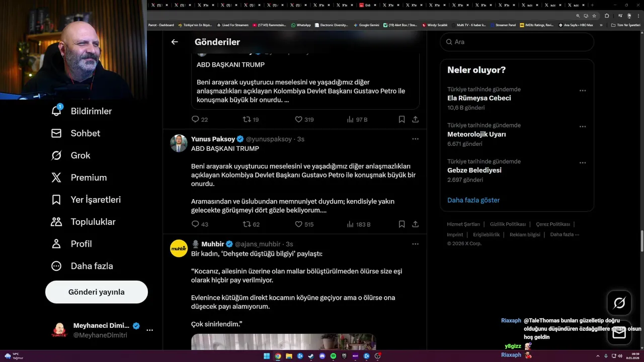644x362 pixels.
Task: Repost the post with 19 reposts
Action: (x=251, y=119)
